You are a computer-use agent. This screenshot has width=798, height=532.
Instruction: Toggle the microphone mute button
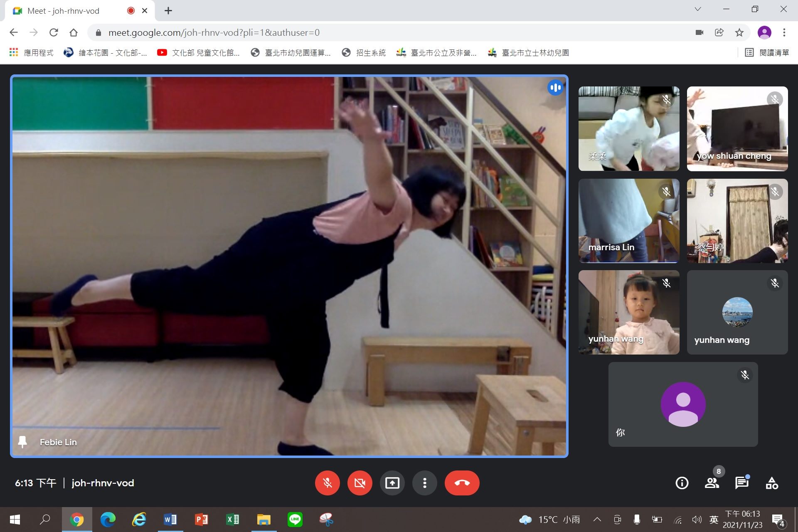(x=328, y=483)
